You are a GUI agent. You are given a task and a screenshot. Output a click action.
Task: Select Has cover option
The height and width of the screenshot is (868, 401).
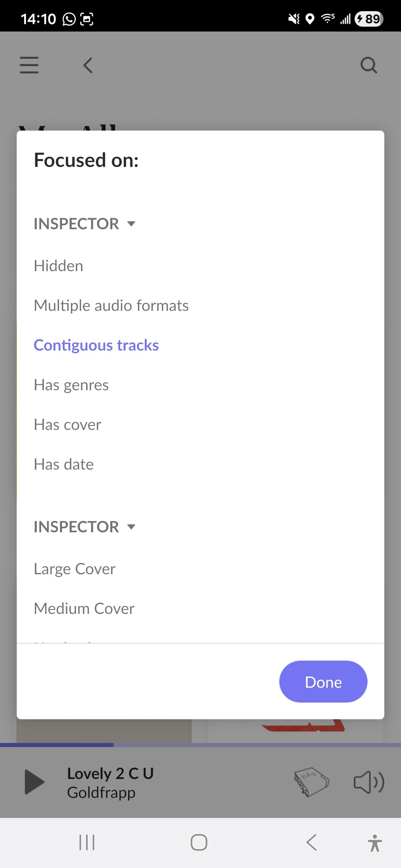68,425
